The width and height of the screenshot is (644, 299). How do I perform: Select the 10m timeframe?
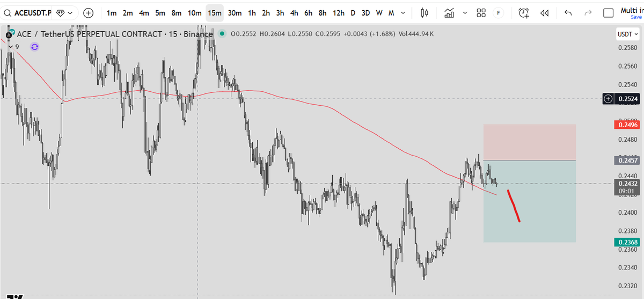pyautogui.click(x=194, y=12)
